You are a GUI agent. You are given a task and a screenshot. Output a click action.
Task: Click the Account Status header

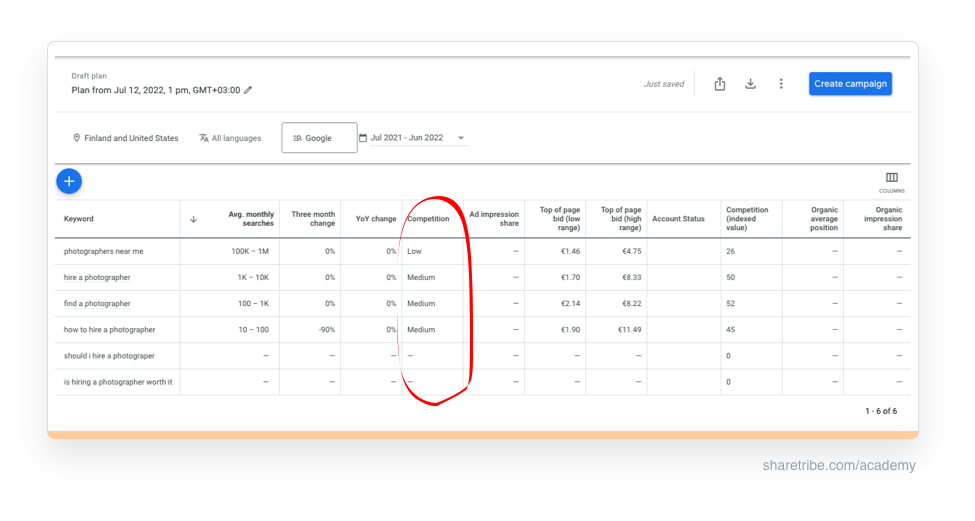click(x=678, y=219)
